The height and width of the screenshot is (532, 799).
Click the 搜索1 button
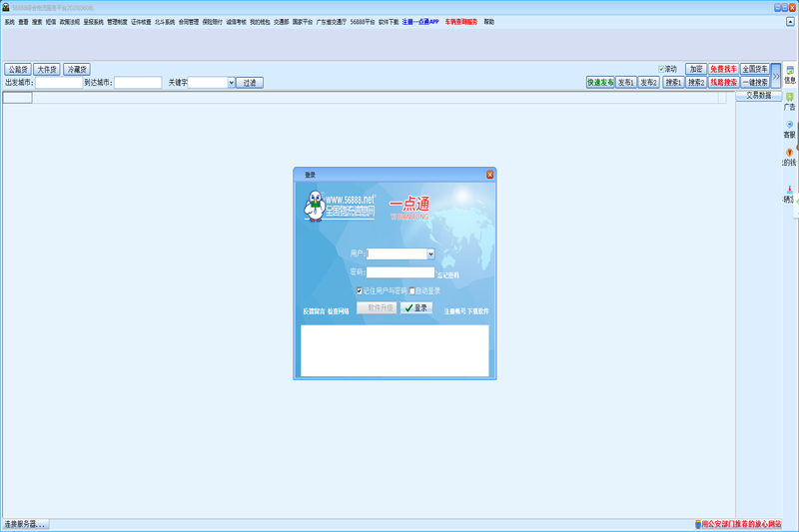pyautogui.click(x=673, y=82)
